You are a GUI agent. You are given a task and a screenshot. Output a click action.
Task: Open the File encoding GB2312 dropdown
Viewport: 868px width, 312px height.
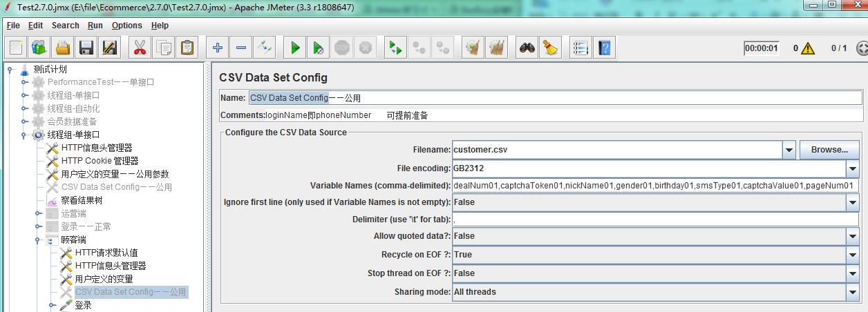click(x=853, y=168)
